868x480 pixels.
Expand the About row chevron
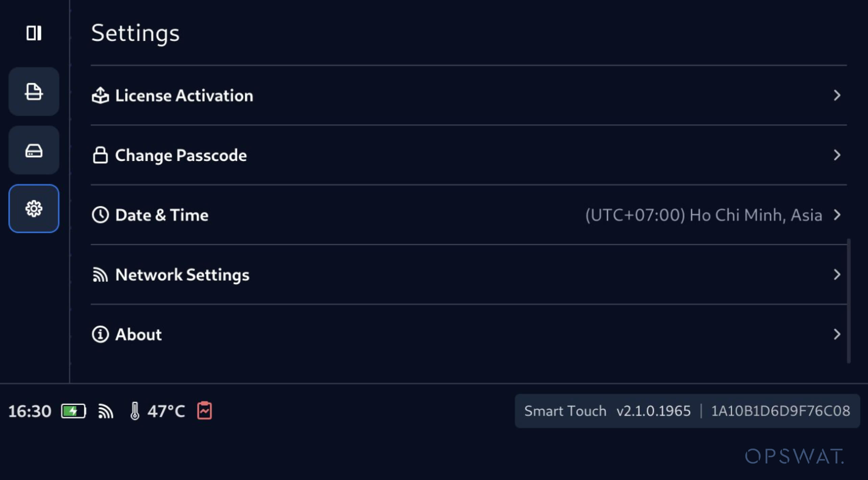[x=837, y=334]
